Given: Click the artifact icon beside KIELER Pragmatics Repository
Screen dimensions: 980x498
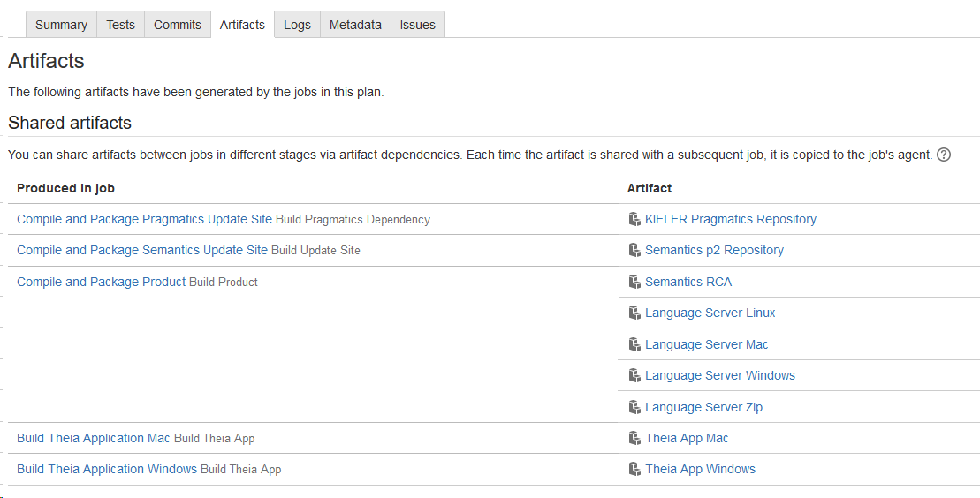Looking at the screenshot, I should tap(634, 219).
